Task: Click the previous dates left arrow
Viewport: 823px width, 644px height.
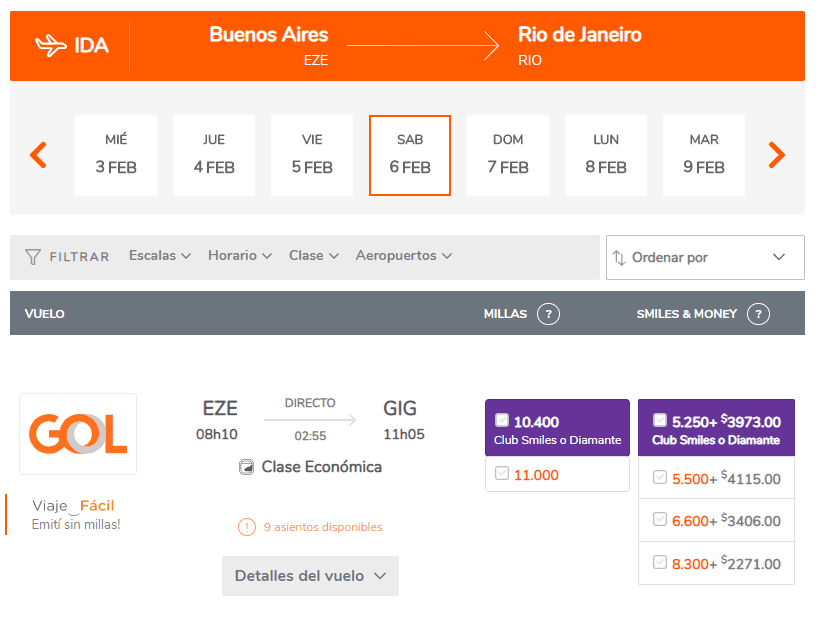Action: pos(38,155)
